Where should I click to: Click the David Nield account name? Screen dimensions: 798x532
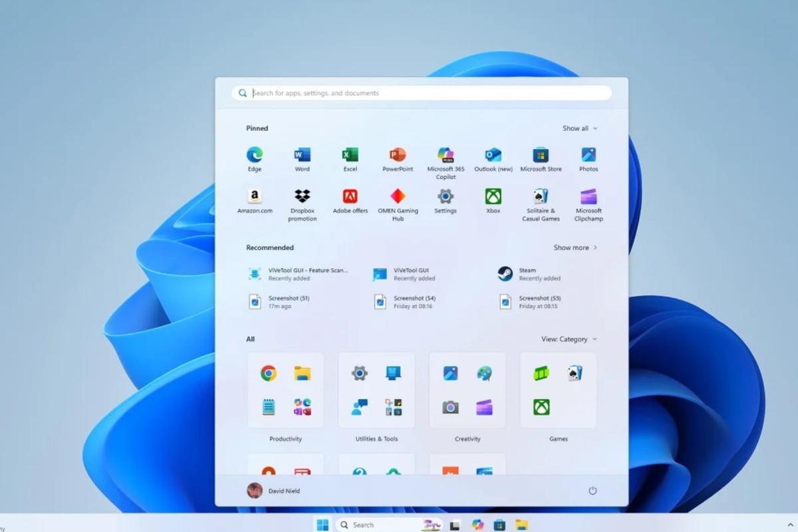click(x=286, y=491)
